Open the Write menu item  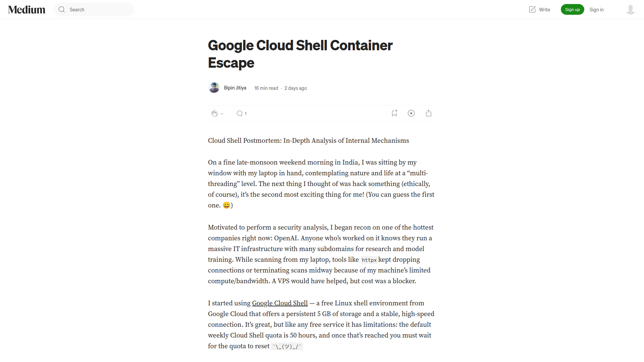click(x=539, y=9)
